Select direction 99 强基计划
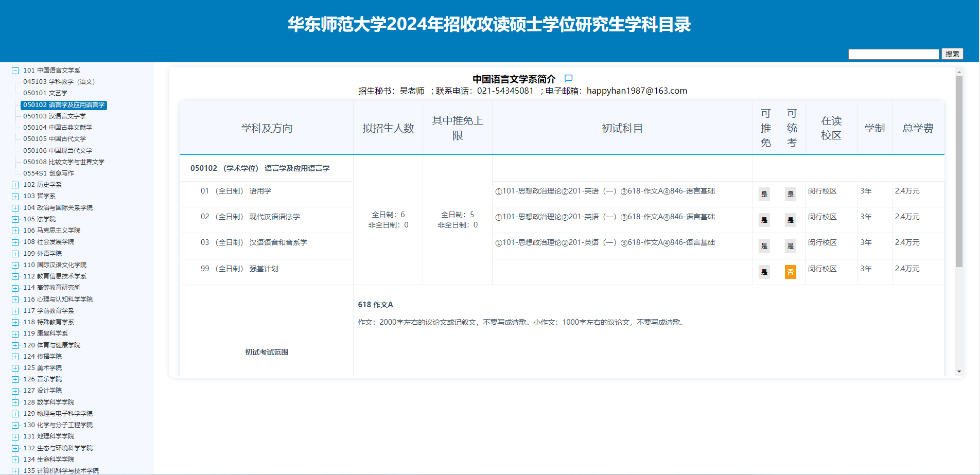 (239, 269)
